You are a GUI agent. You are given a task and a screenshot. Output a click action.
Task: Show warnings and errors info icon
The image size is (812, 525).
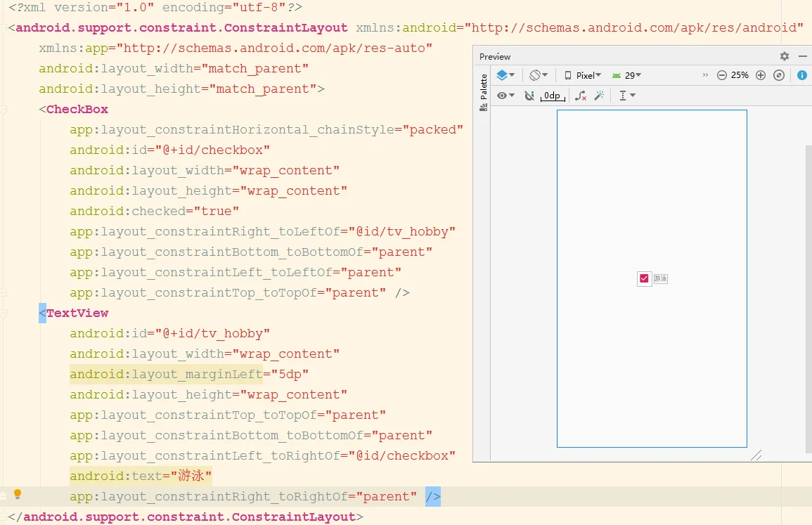coord(801,75)
